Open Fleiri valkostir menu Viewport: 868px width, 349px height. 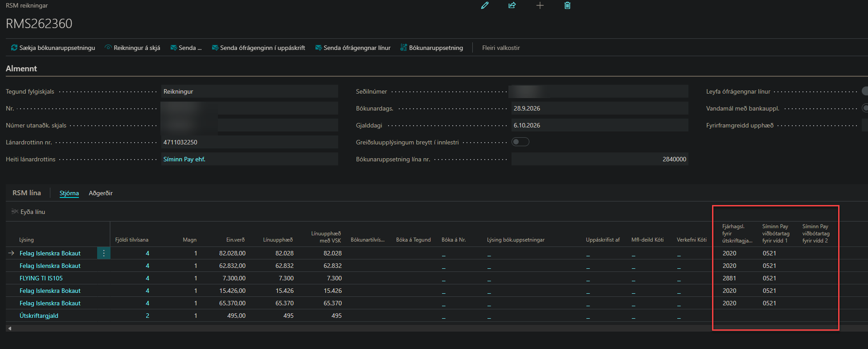(x=501, y=48)
